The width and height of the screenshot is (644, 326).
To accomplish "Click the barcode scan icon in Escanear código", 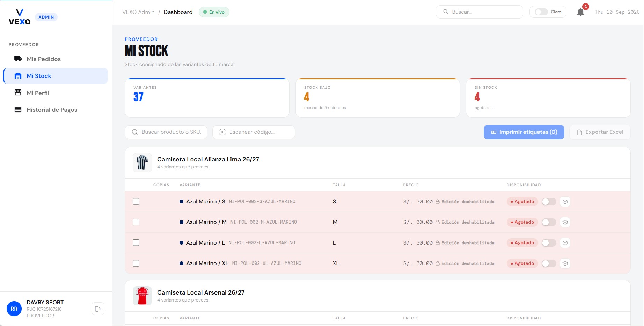I will click(x=222, y=132).
